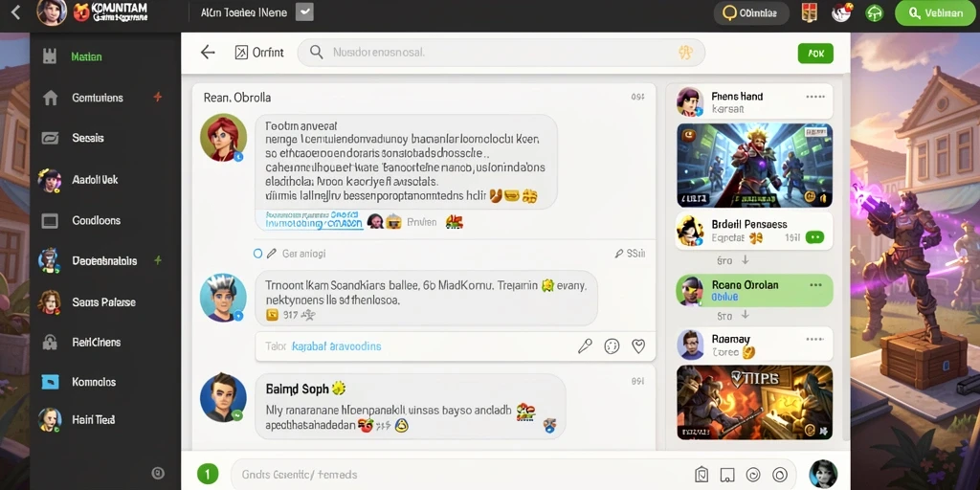Click the pen icon in reply bar
Viewport: 980px width, 490px height.
[585, 346]
